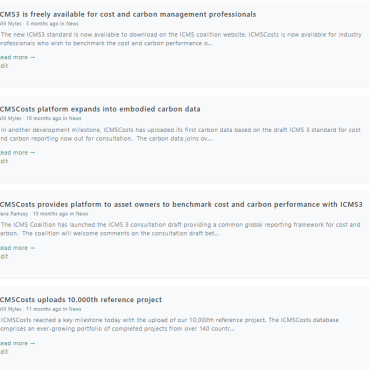370x370 pixels.
Task: Click Edit under the 10,000th reference project post
Action: 4,352
